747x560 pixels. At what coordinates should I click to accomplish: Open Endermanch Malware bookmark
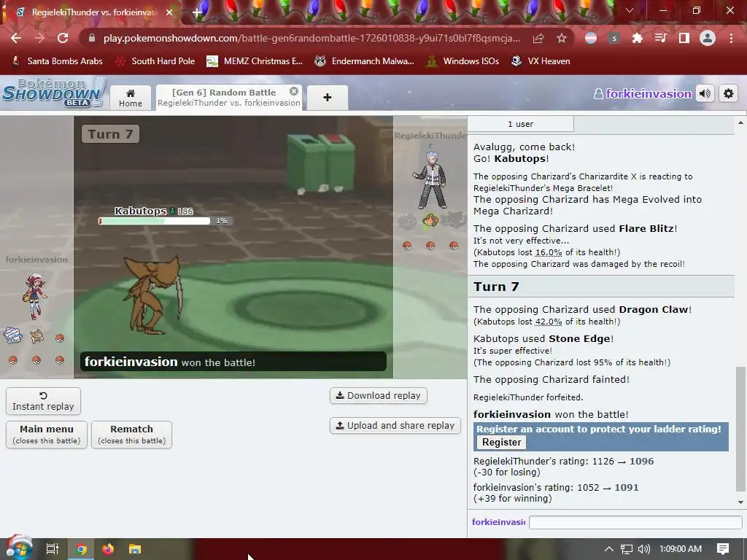tap(365, 61)
